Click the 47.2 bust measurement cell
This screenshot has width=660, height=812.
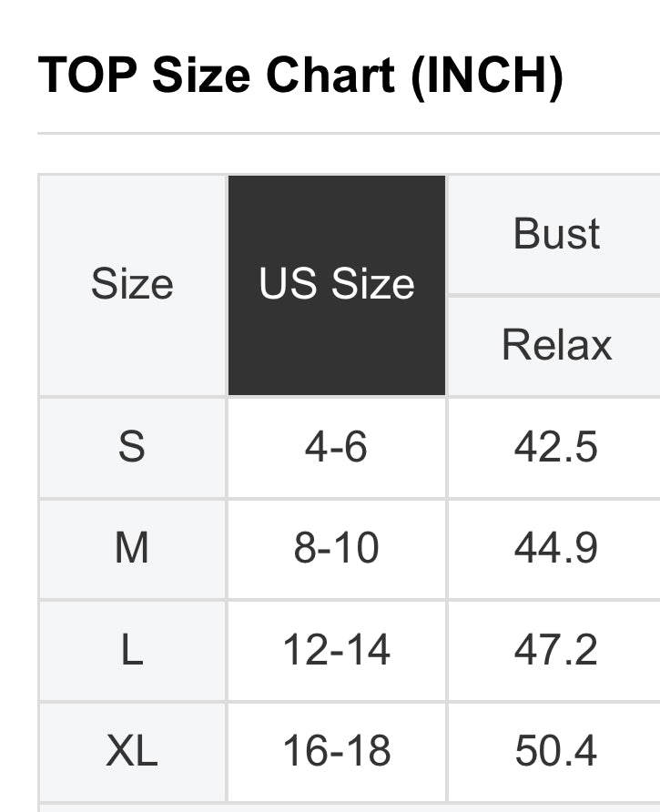(556, 650)
